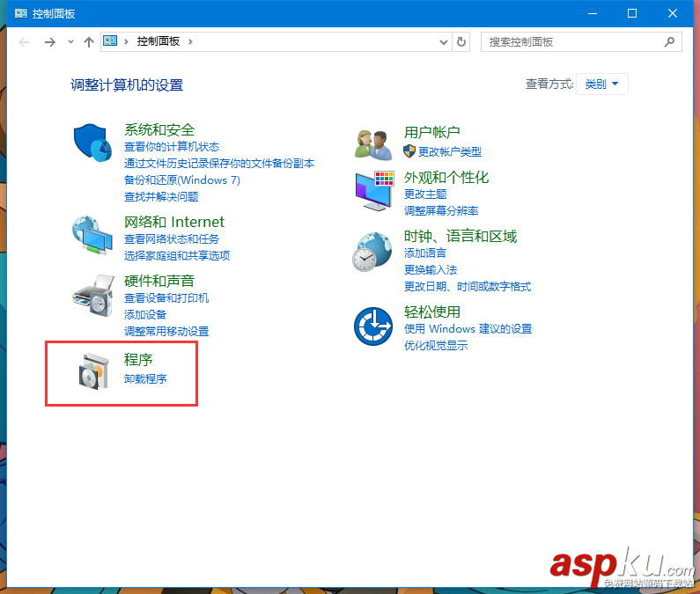This screenshot has width=700, height=594.
Task: Minimize the Control Panel window
Action: point(593,13)
